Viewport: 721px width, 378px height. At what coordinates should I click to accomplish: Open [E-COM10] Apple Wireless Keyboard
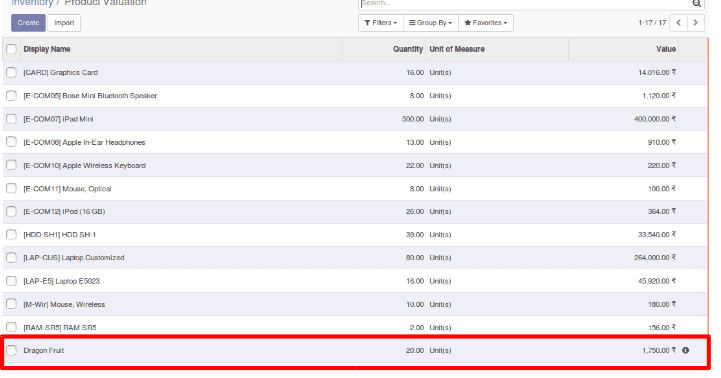pos(85,166)
